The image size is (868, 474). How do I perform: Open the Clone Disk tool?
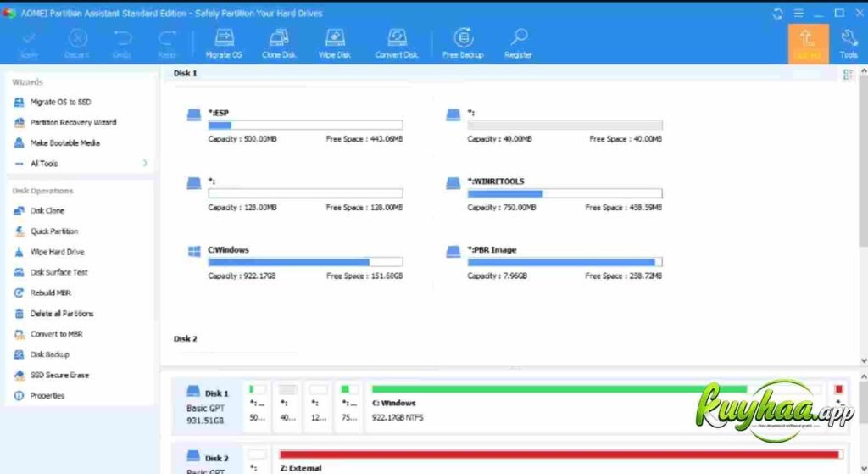(x=279, y=44)
